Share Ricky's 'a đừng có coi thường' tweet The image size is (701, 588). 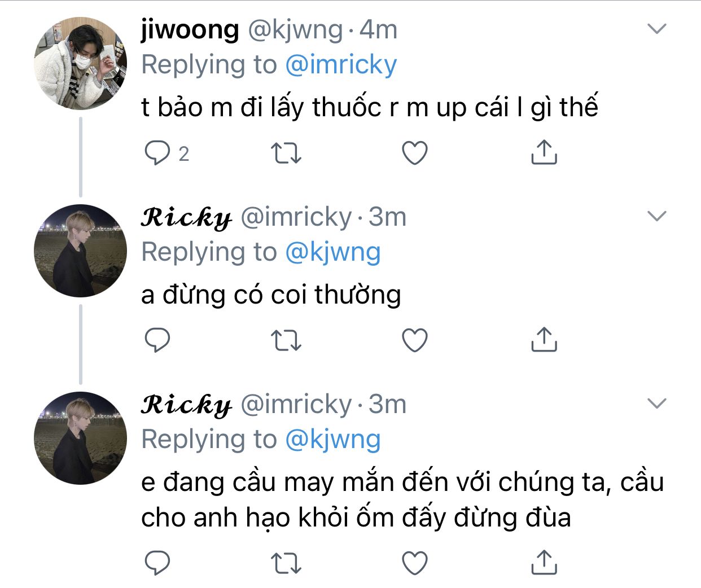pyautogui.click(x=544, y=340)
